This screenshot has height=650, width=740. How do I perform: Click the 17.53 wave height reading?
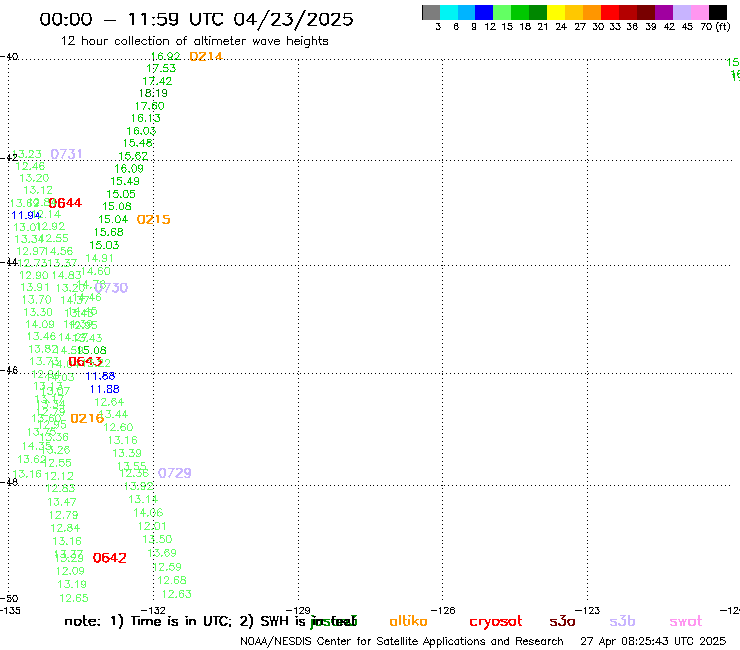(161, 68)
